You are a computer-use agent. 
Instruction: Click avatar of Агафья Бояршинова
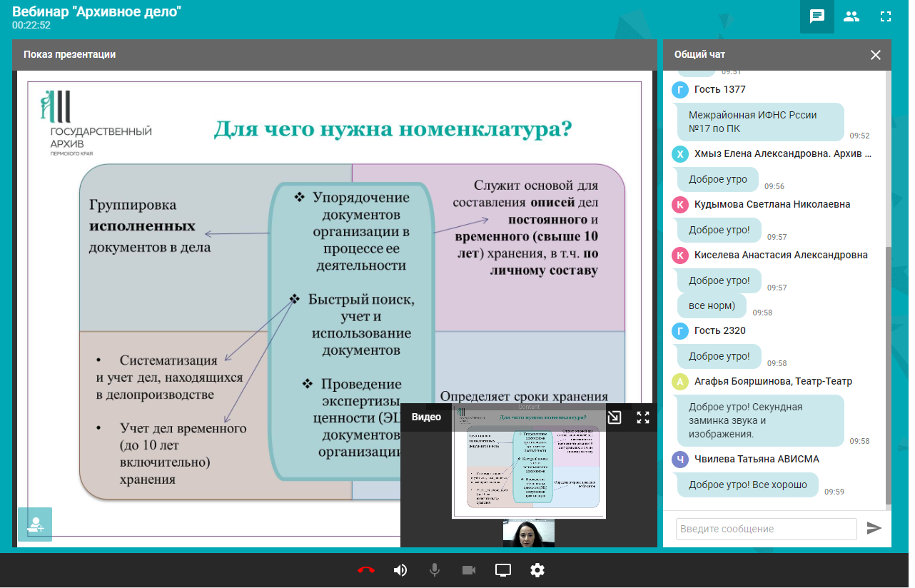click(x=680, y=382)
